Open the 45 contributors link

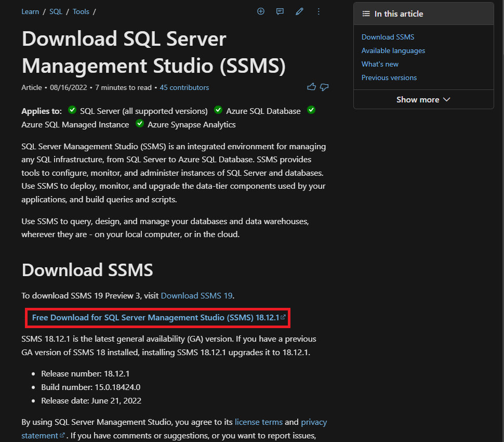pyautogui.click(x=184, y=87)
